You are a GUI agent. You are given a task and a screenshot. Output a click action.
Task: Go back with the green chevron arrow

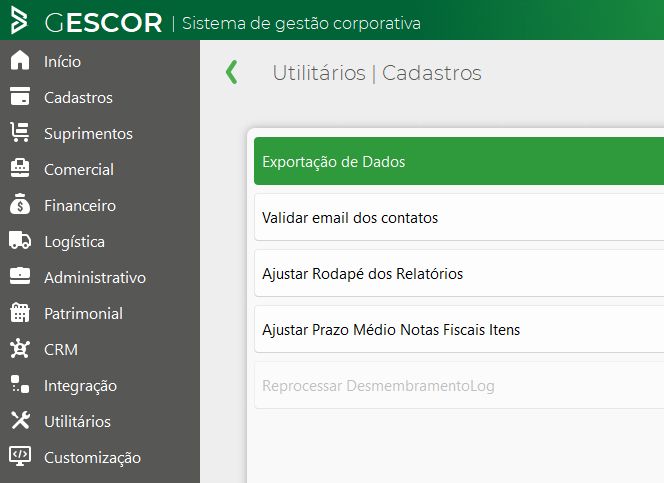pyautogui.click(x=232, y=72)
